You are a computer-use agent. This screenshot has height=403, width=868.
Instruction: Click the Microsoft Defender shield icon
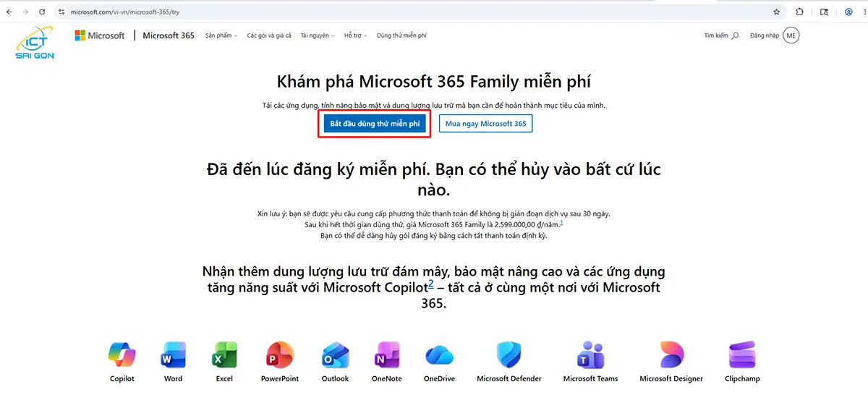click(509, 355)
